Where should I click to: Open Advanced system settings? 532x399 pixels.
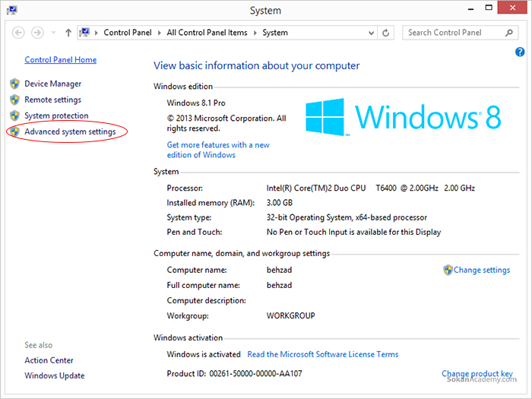tap(70, 131)
